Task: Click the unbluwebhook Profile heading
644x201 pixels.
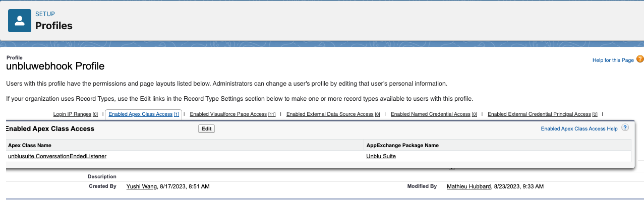Action: 55,66
